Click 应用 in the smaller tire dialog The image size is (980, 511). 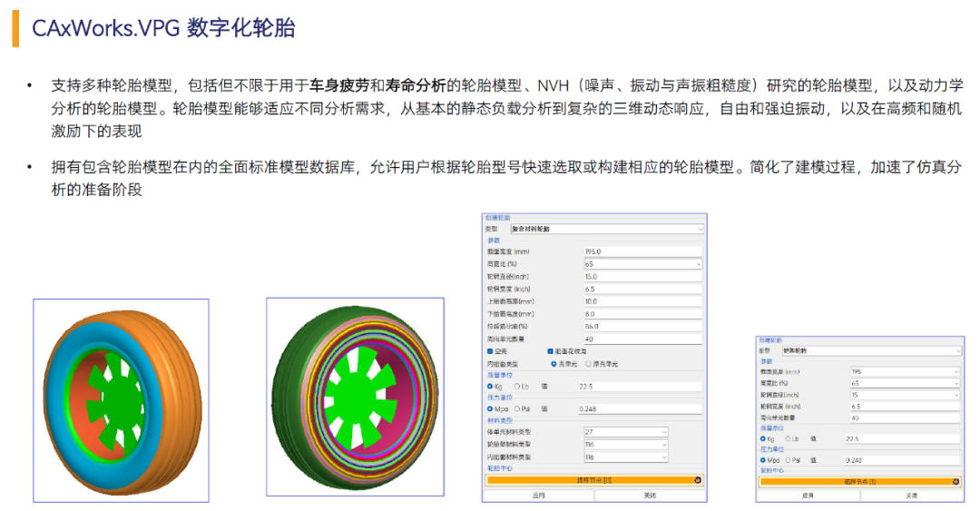[808, 496]
